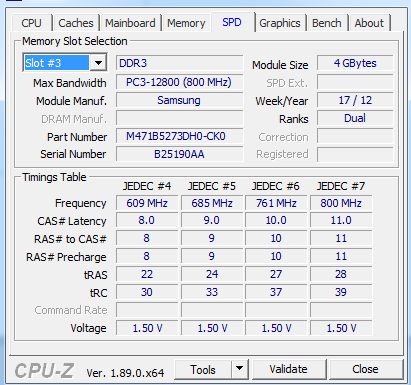This screenshot has height=385, width=411.
Task: Open the About tab
Action: pyautogui.click(x=369, y=23)
